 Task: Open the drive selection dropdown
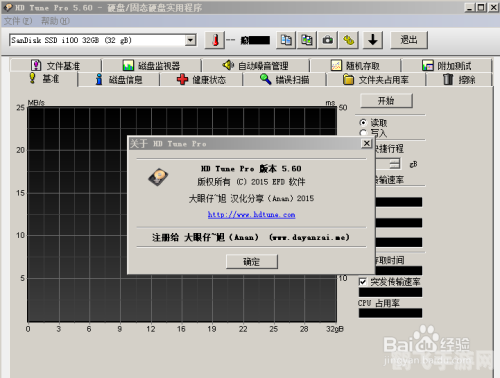click(x=190, y=40)
